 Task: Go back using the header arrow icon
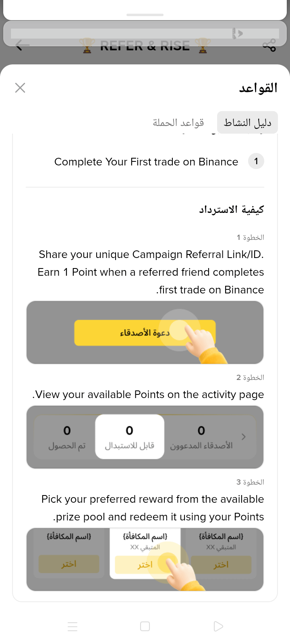pyautogui.click(x=23, y=45)
